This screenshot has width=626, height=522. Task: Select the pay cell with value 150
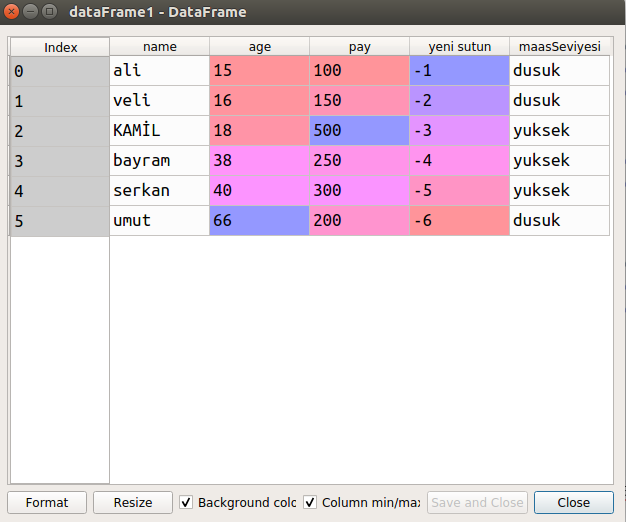click(x=359, y=101)
